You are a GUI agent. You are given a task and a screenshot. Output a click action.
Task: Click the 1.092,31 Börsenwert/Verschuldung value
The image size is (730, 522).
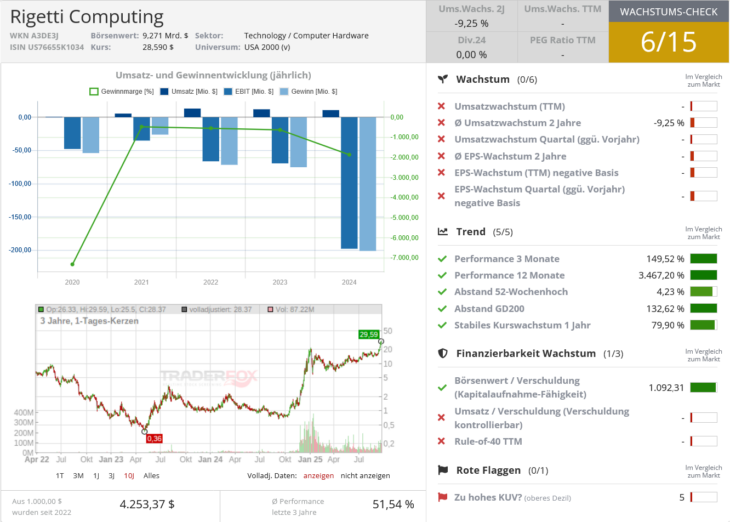(x=666, y=387)
